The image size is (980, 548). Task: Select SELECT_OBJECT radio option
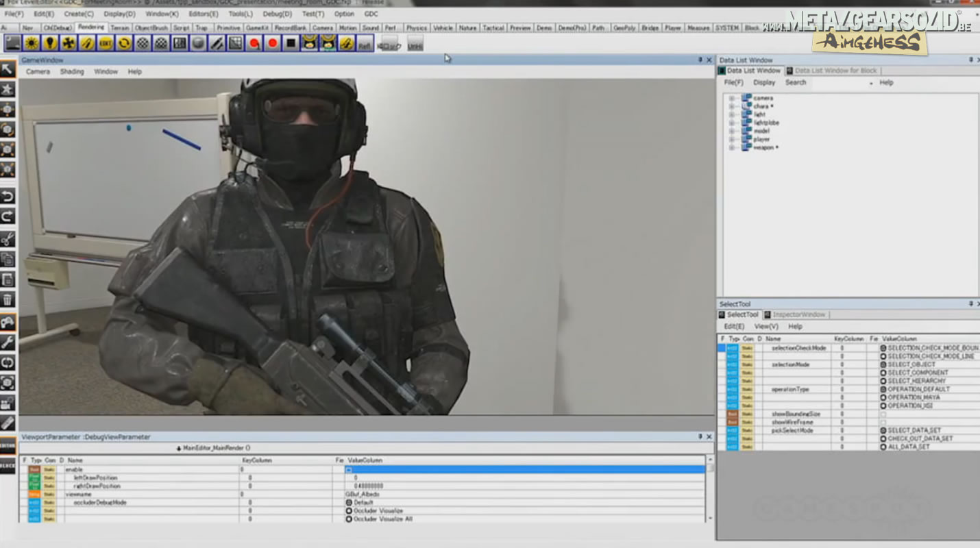pyautogui.click(x=883, y=364)
